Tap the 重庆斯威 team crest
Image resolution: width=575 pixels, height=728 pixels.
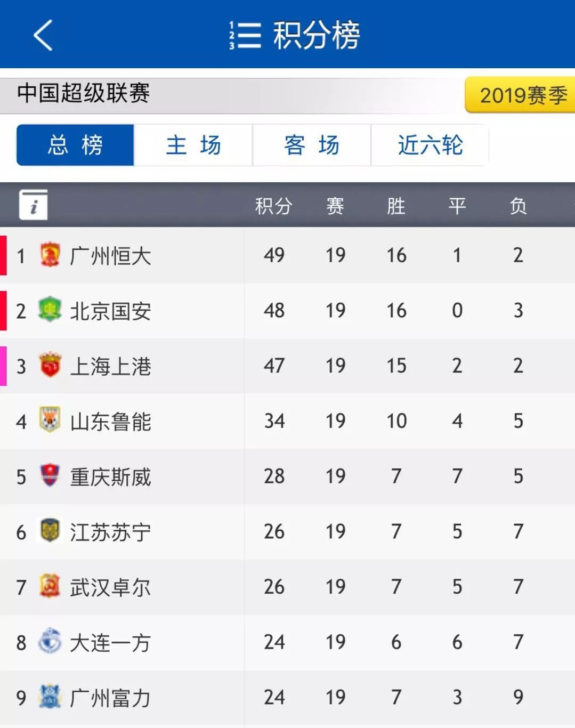pyautogui.click(x=50, y=475)
